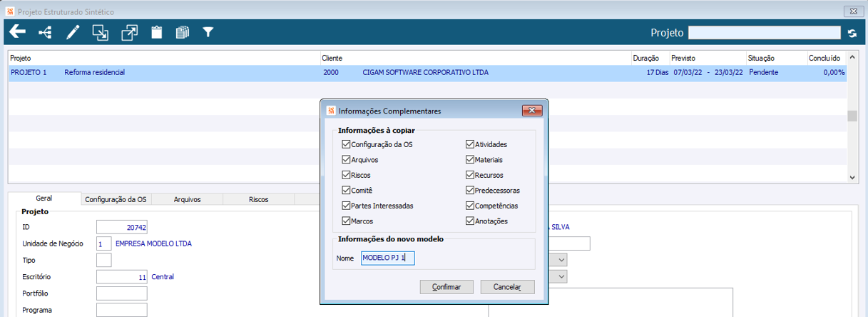
Task: Click the Nome field with MODELO PJ 1
Action: (x=387, y=258)
